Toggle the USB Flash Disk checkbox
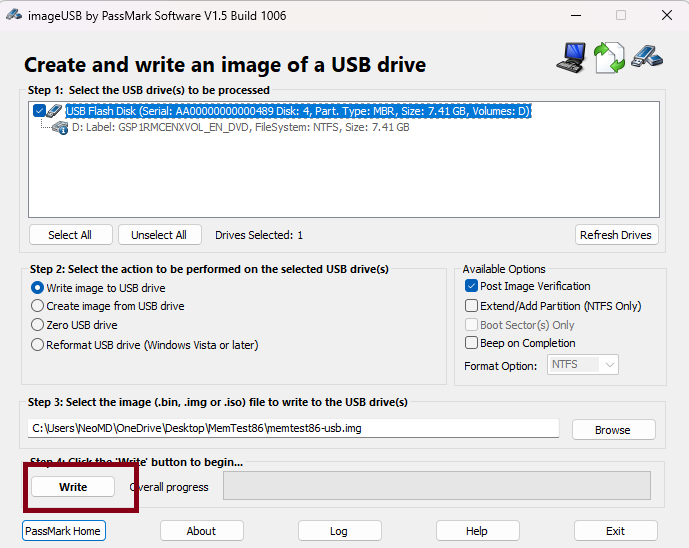Screen dimensions: 689x548 [38, 112]
